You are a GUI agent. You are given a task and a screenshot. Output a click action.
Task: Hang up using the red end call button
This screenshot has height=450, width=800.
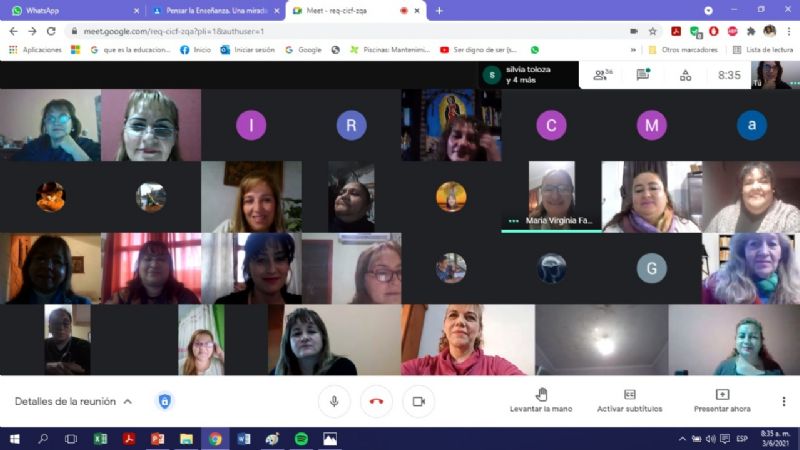[377, 402]
